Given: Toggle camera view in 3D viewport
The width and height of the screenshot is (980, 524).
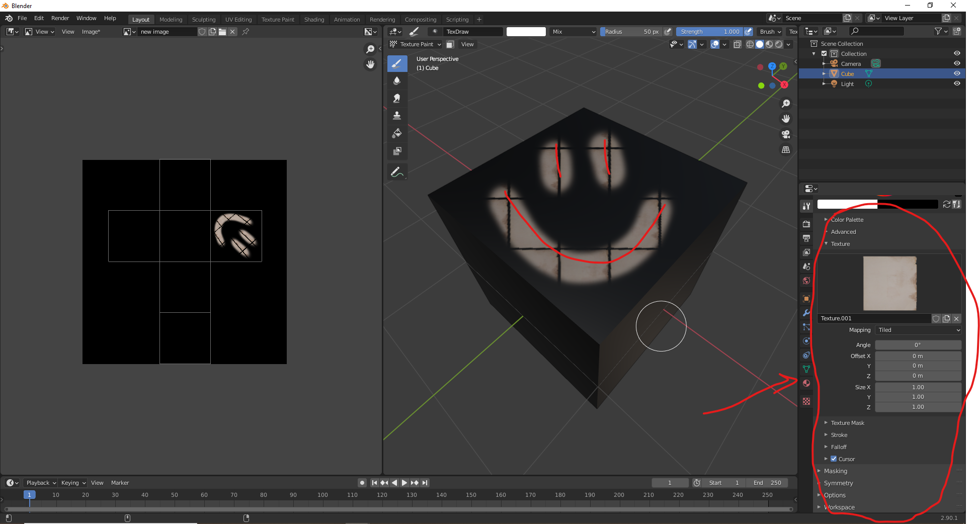Looking at the screenshot, I should tap(786, 134).
